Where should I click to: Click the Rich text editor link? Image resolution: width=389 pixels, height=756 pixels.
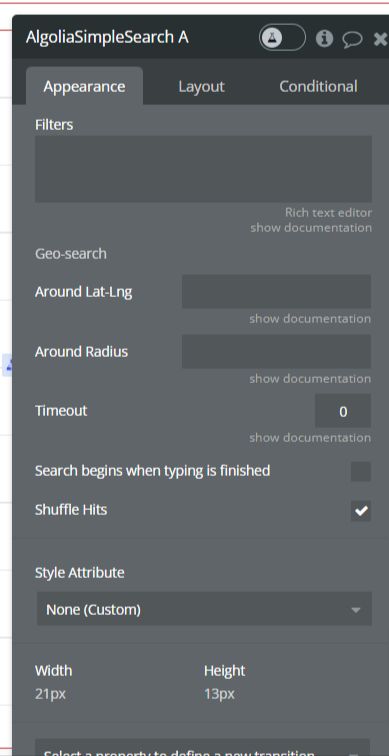click(328, 212)
